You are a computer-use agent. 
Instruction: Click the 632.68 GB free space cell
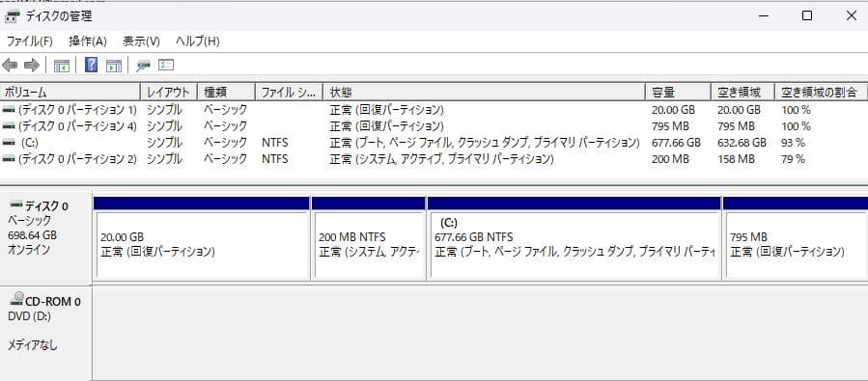[742, 143]
